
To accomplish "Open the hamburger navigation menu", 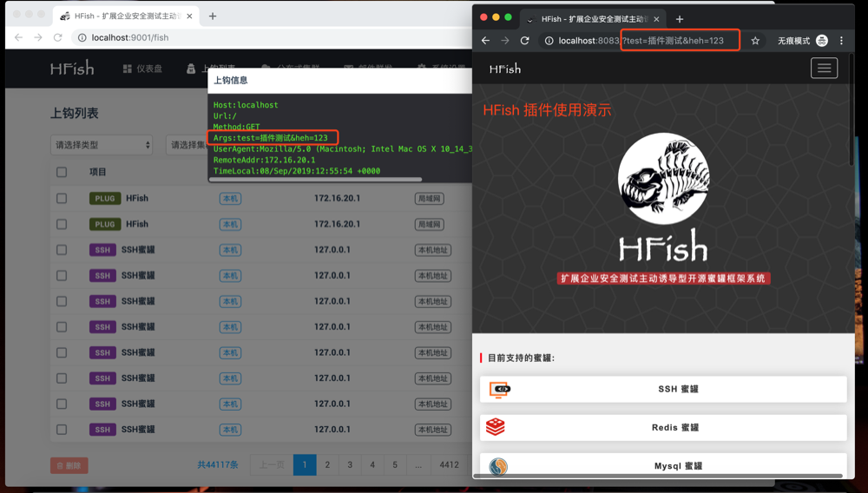I will coord(824,68).
